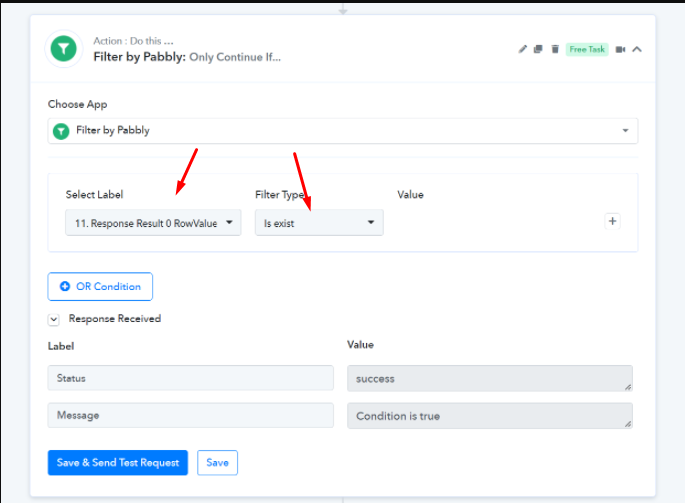Click Save & Send Test Request
The height and width of the screenshot is (503, 685).
click(118, 463)
